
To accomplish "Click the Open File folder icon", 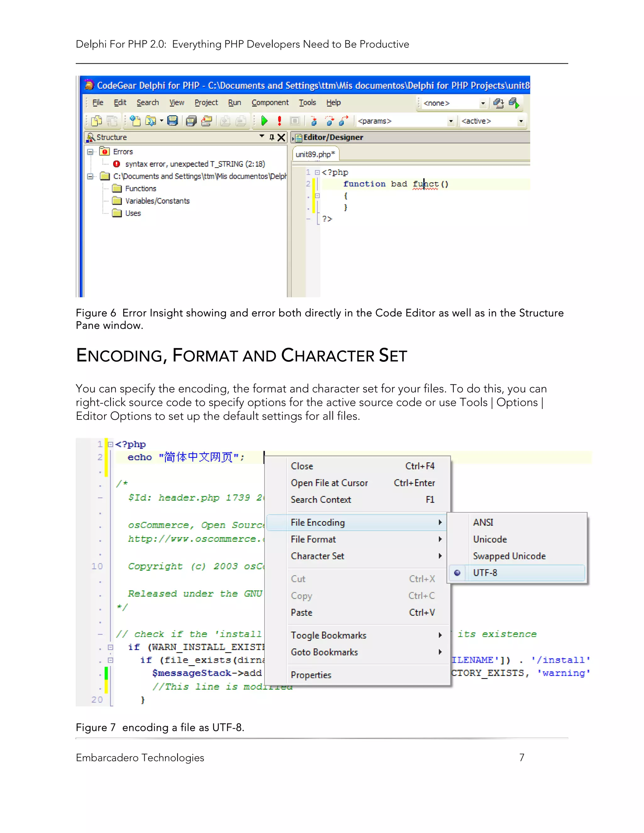I will [x=151, y=121].
